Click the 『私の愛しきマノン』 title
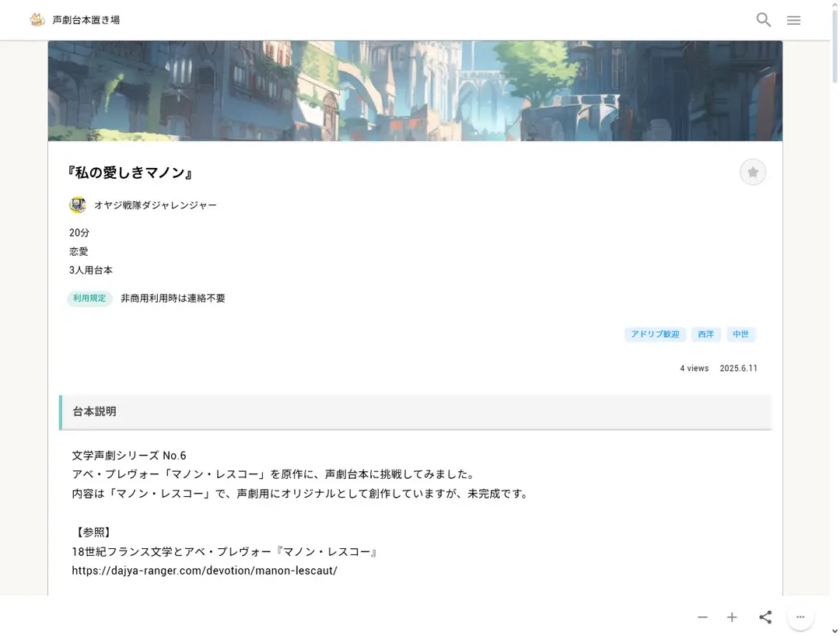840x636 pixels. pyautogui.click(x=130, y=173)
